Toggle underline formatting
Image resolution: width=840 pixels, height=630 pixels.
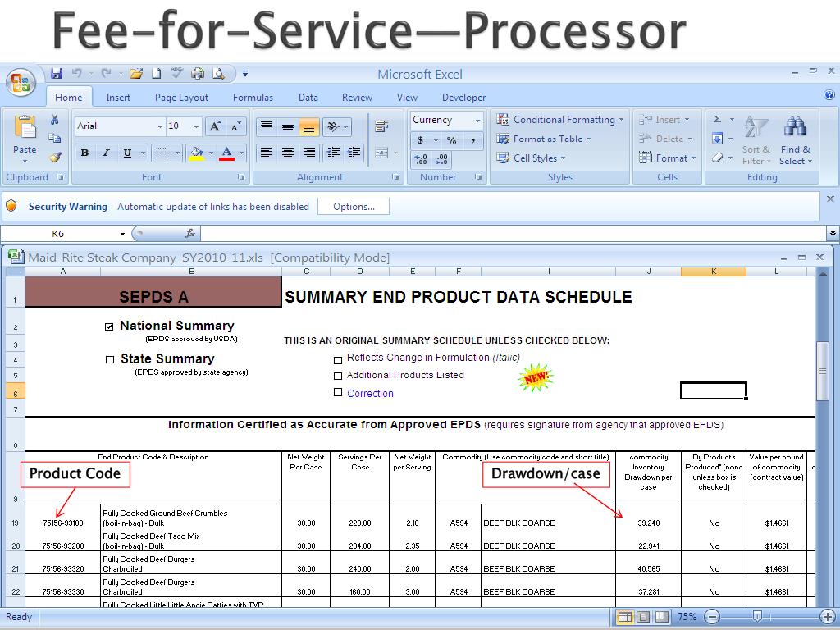tap(127, 153)
